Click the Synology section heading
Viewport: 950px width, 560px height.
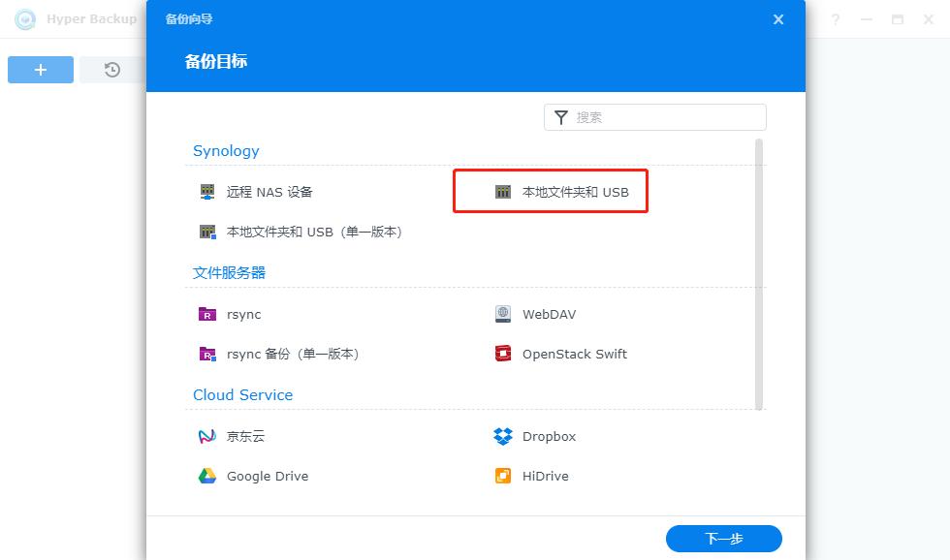[226, 151]
